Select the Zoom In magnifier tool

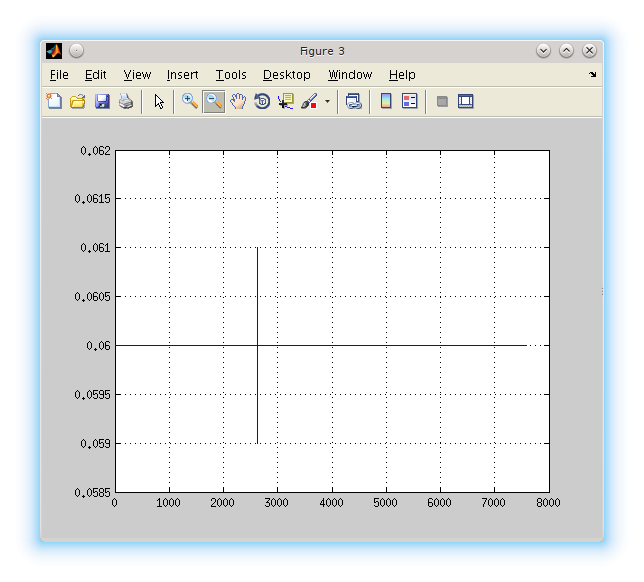pyautogui.click(x=189, y=101)
